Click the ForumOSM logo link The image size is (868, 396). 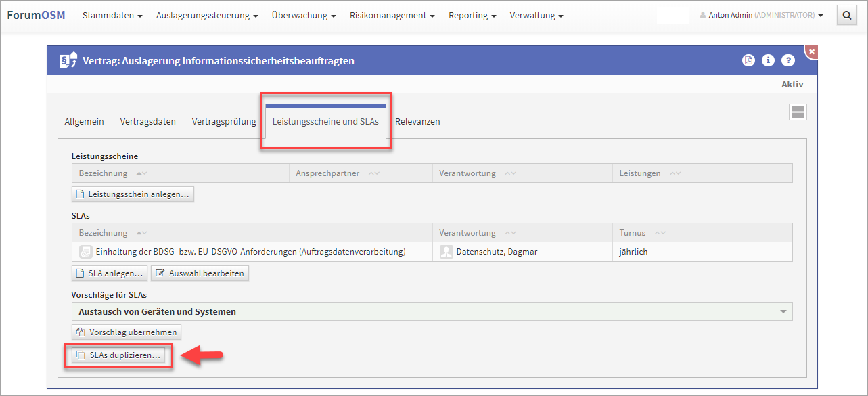click(x=36, y=15)
